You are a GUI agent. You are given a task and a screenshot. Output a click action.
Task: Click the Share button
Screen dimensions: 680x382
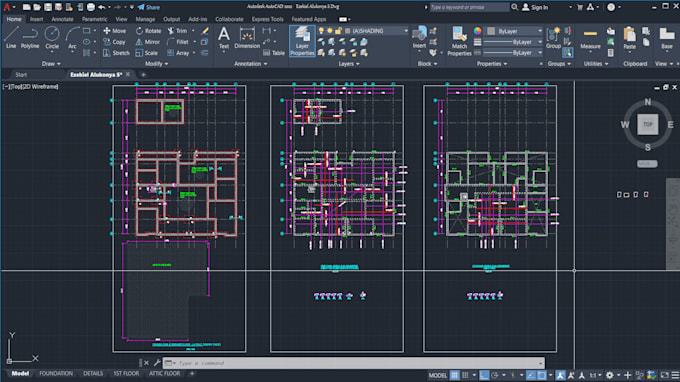coord(149,7)
